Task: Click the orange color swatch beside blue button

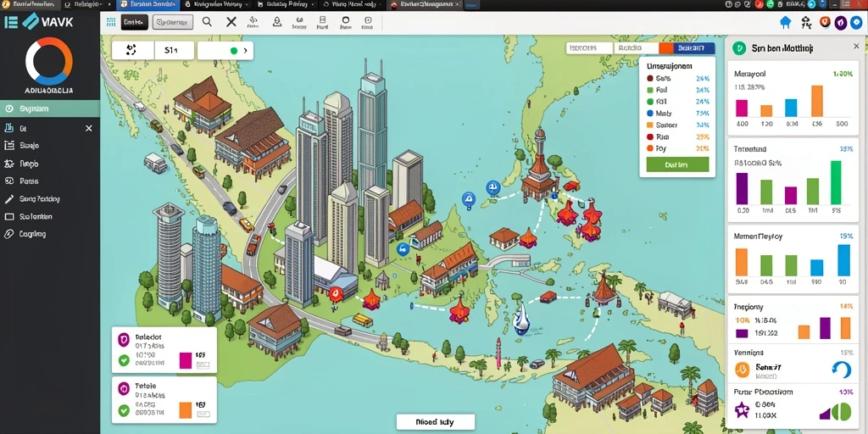Action: pos(666,48)
